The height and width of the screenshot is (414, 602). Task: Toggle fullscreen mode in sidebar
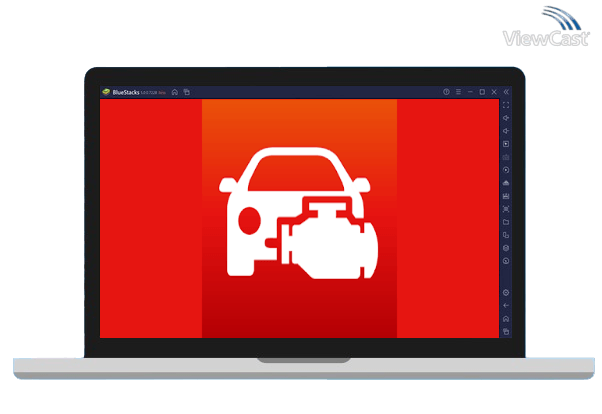(506, 105)
